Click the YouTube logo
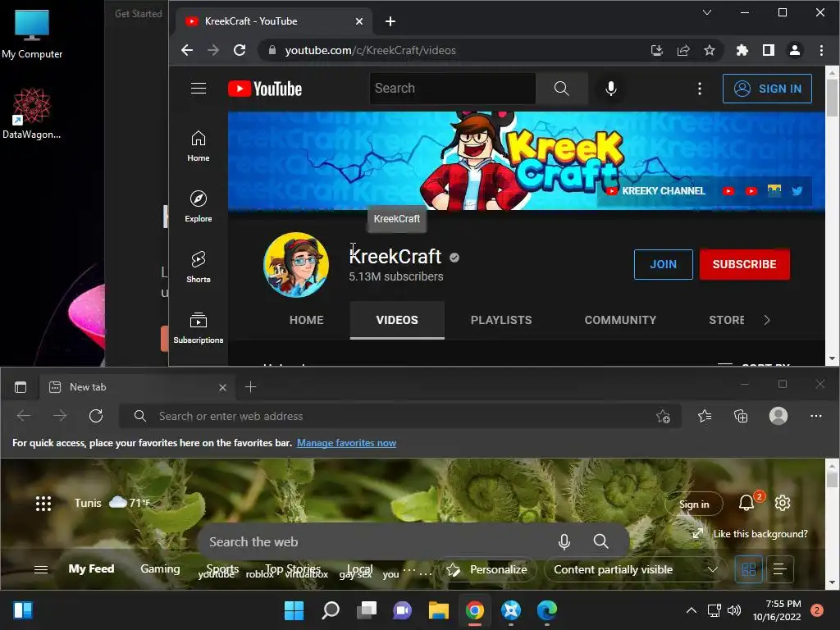Viewport: 840px width, 630px height. click(265, 89)
